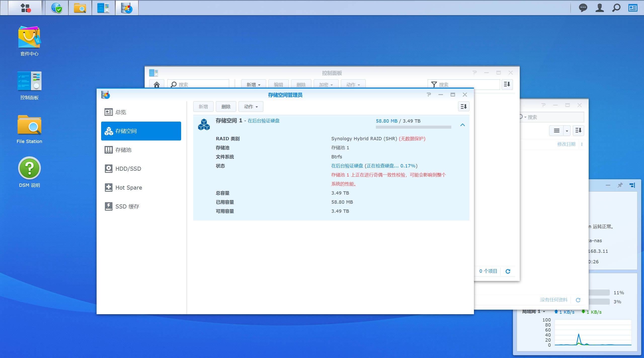This screenshot has width=644, height=358.
Task: Click 在后台验证硬盘 status link in header
Action: point(263,121)
